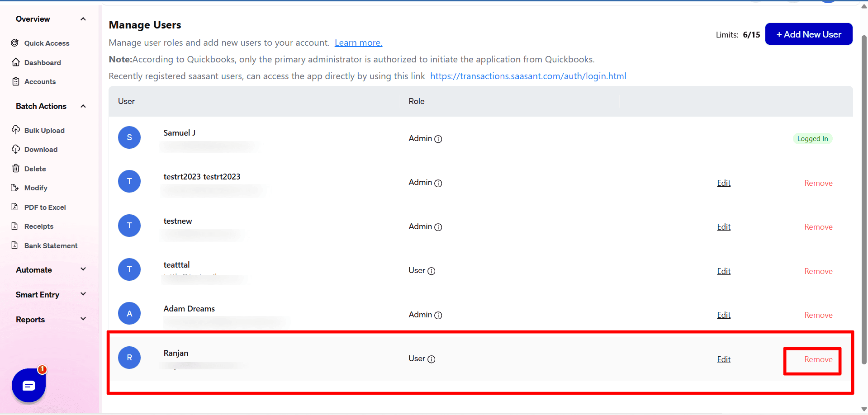The width and height of the screenshot is (868, 415).
Task: Select the Bulk Upload icon
Action: (15, 130)
